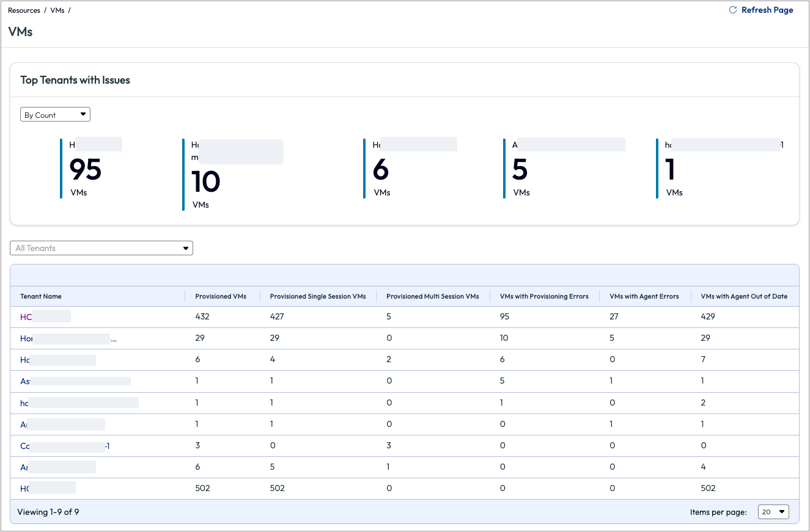Open the Items per page dropdown
The width and height of the screenshot is (810, 532).
[773, 512]
